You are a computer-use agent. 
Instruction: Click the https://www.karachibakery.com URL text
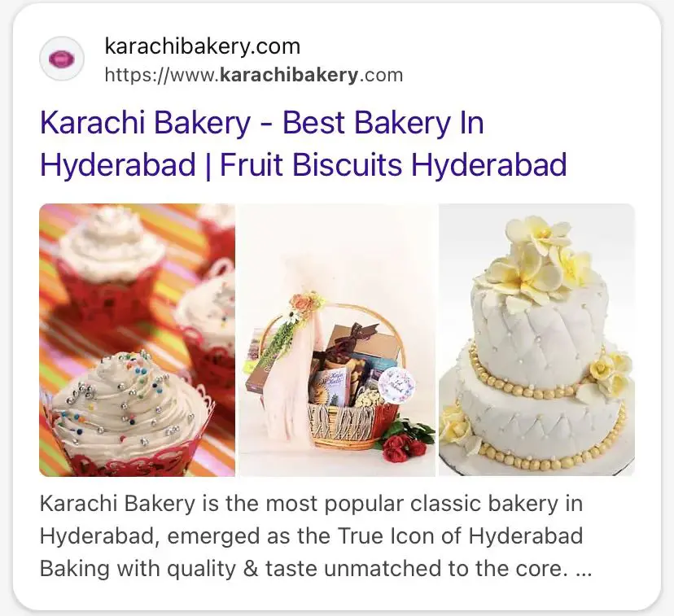coord(254,75)
